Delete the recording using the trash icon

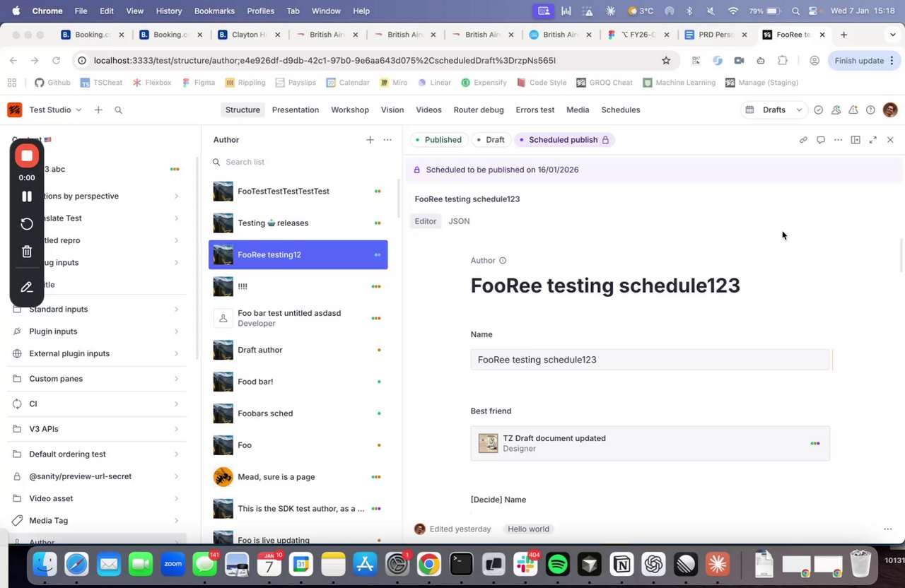[27, 251]
